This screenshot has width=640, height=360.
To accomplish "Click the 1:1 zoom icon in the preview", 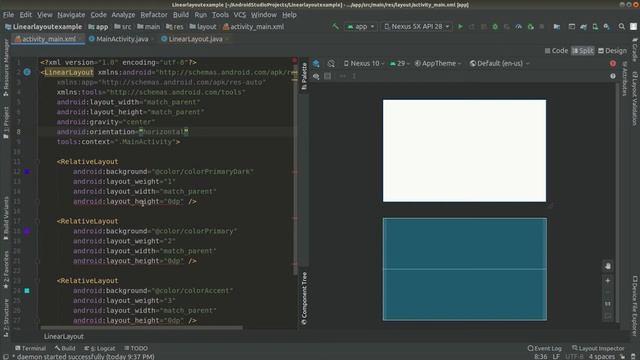I will pyautogui.click(x=608, y=304).
